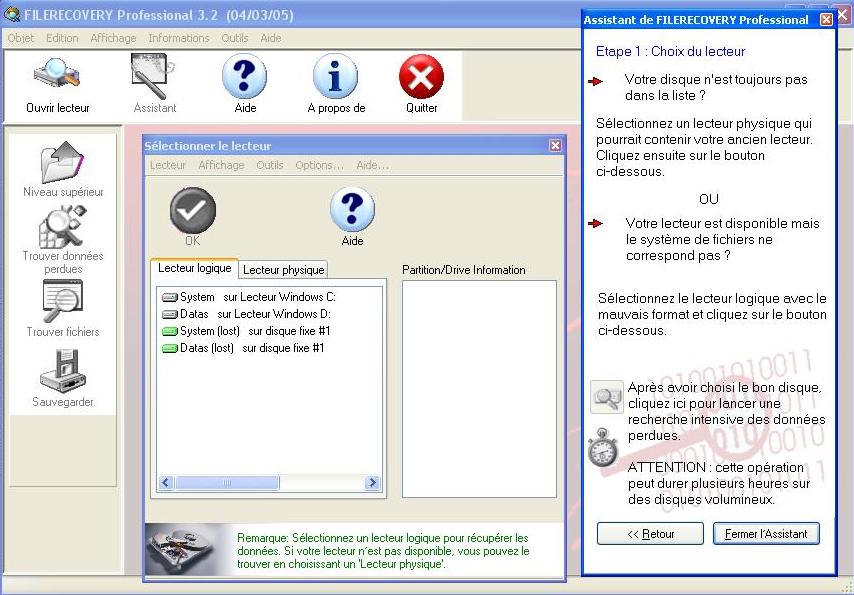The height and width of the screenshot is (595, 854).
Task: Switch to the Lecteur physique tab
Action: [x=284, y=270]
